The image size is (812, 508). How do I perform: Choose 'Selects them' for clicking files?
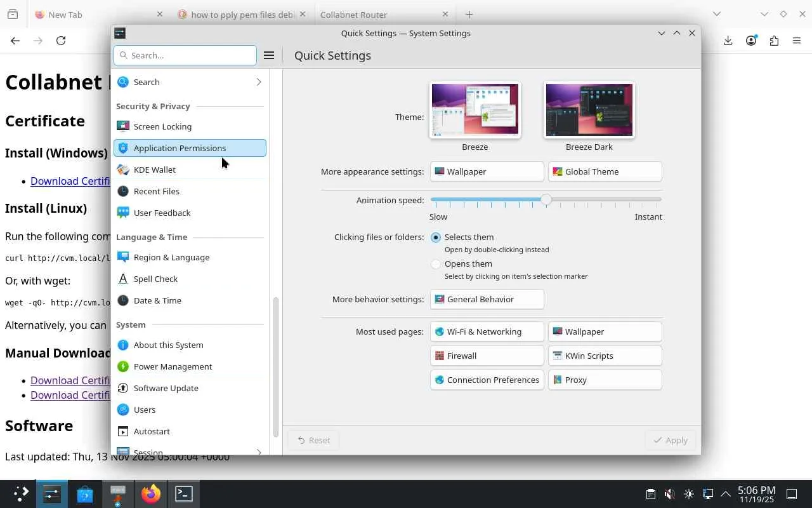coord(436,237)
